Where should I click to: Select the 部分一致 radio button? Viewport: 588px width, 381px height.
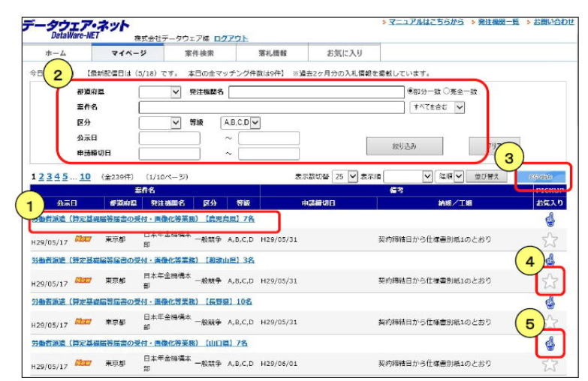[410, 91]
